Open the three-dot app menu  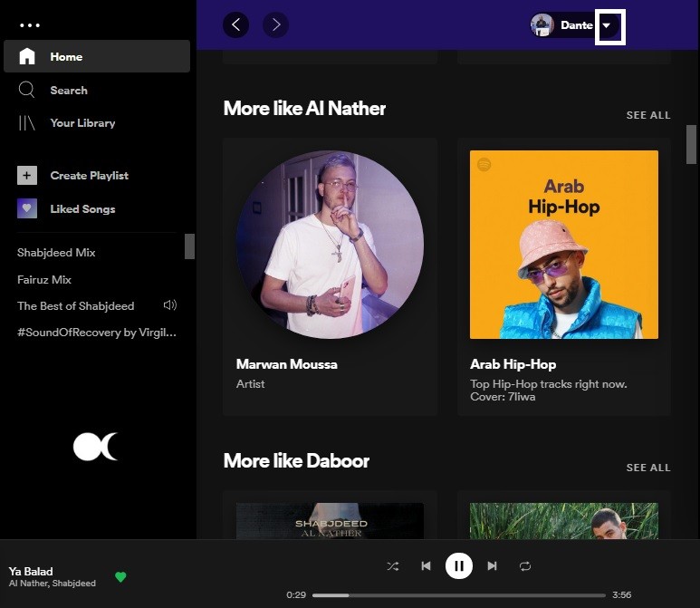30,25
